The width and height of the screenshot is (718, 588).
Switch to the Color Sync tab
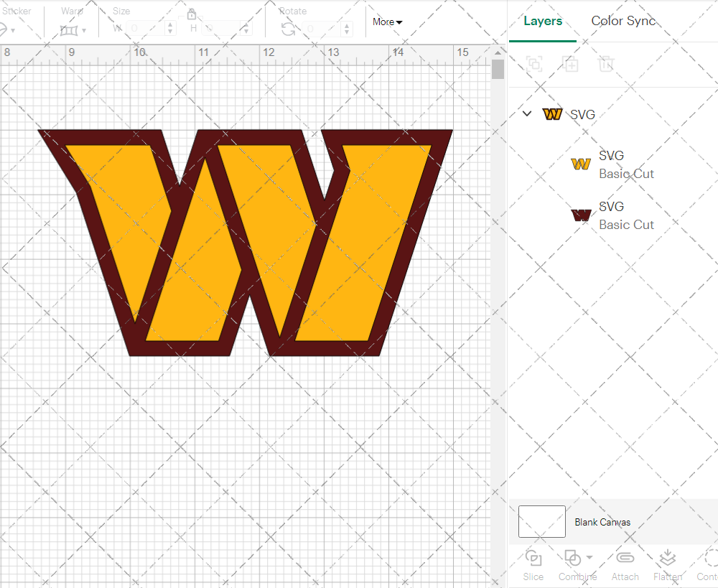click(623, 21)
